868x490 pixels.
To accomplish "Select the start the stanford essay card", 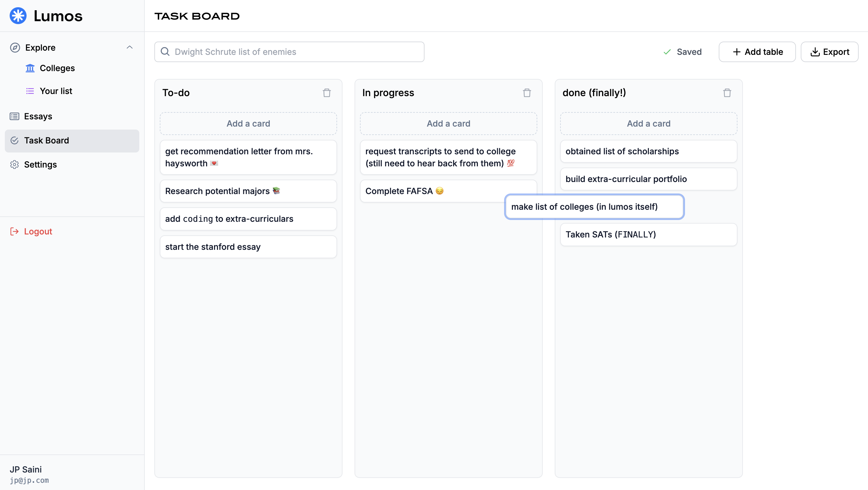I will click(248, 247).
